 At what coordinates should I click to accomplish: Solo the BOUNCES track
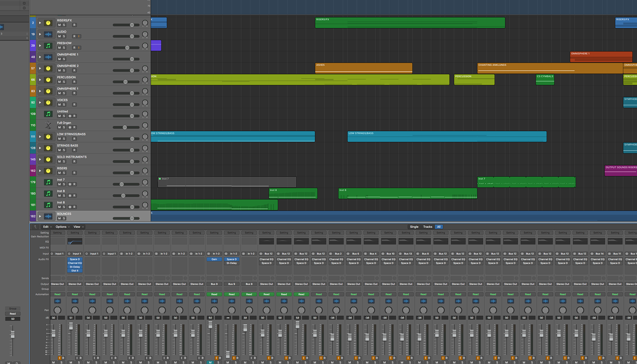point(64,218)
